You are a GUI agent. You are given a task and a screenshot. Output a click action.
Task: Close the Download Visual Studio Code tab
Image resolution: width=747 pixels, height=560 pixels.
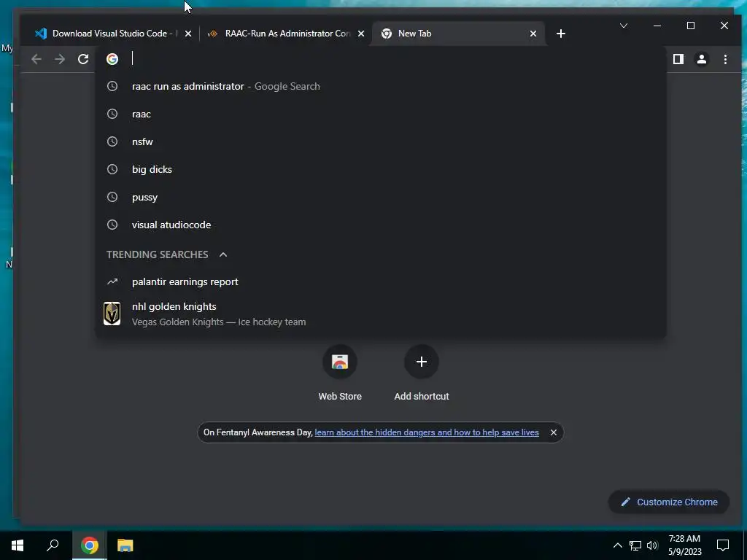(x=188, y=34)
